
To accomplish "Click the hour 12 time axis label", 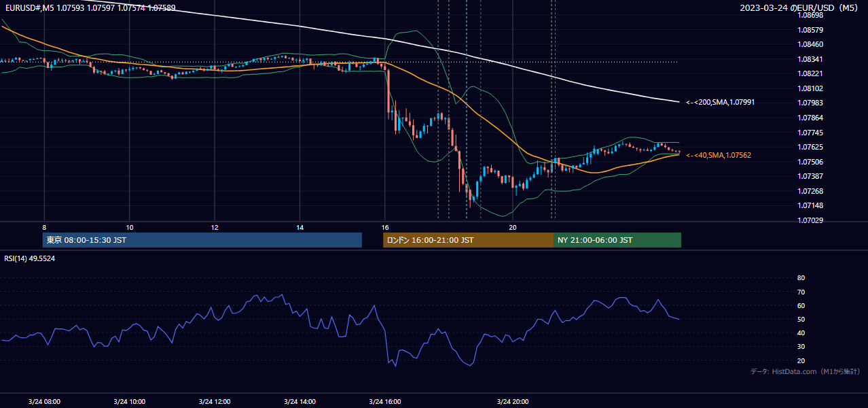I will point(215,227).
